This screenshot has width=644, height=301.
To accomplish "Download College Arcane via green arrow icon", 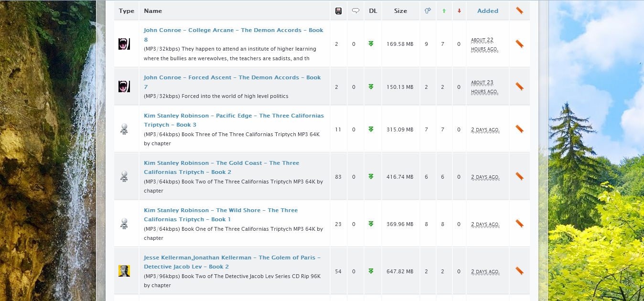I will [x=371, y=44].
